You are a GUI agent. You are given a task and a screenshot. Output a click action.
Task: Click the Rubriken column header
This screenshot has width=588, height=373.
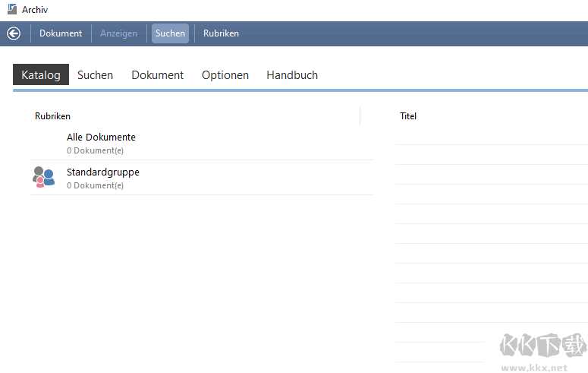click(52, 116)
